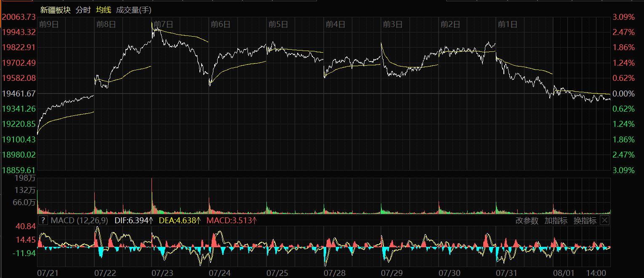Viewport: 644px width, 278px height.
Task: Click the 07/23 date on time axis
Action: coord(162,273)
